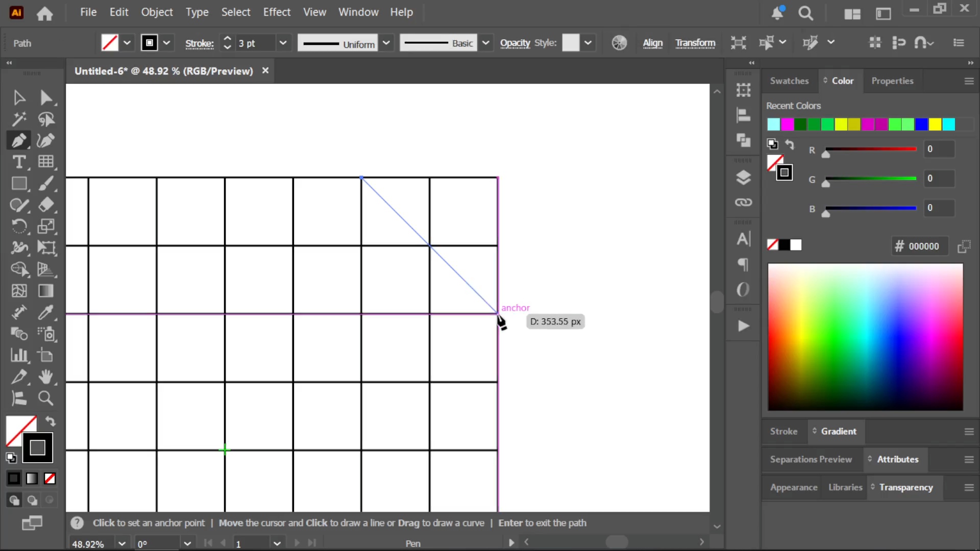Open the File menu
Image resolution: width=980 pixels, height=551 pixels.
coord(88,12)
